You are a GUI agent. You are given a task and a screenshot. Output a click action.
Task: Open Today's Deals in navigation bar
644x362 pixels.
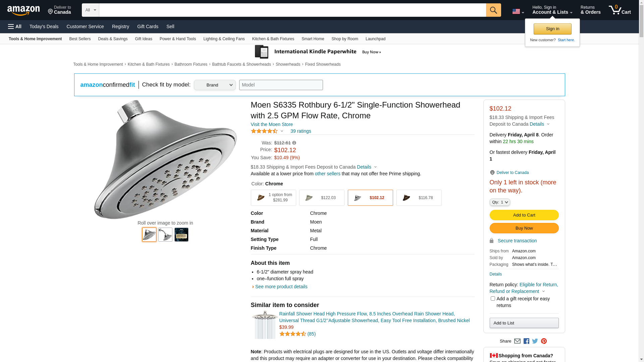click(x=44, y=26)
